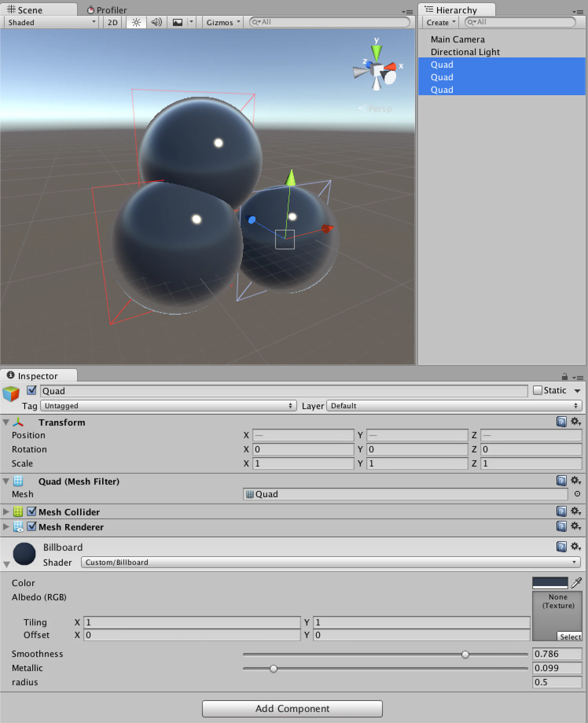Click the Smoothness slider handle
The image size is (588, 723).
(x=465, y=654)
